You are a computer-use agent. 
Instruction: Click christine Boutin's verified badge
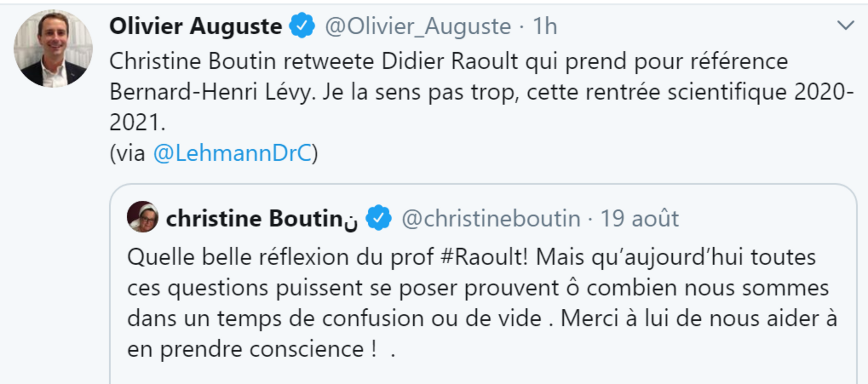(378, 218)
